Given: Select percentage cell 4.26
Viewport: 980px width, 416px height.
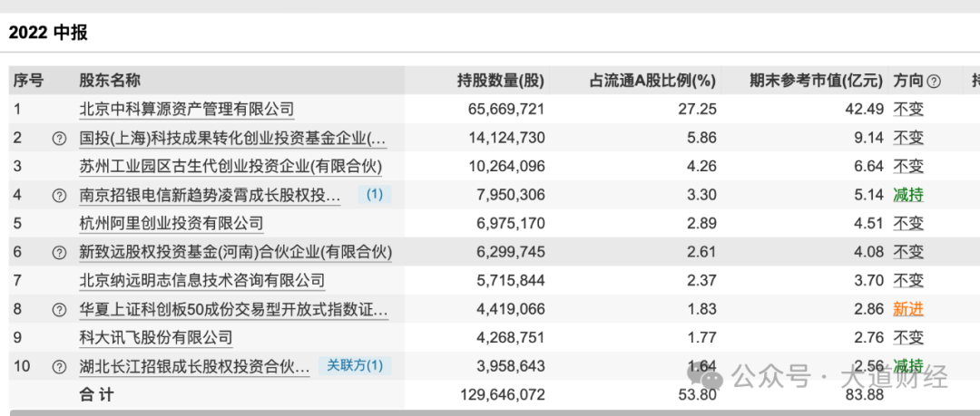Looking at the screenshot, I should pyautogui.click(x=701, y=167).
